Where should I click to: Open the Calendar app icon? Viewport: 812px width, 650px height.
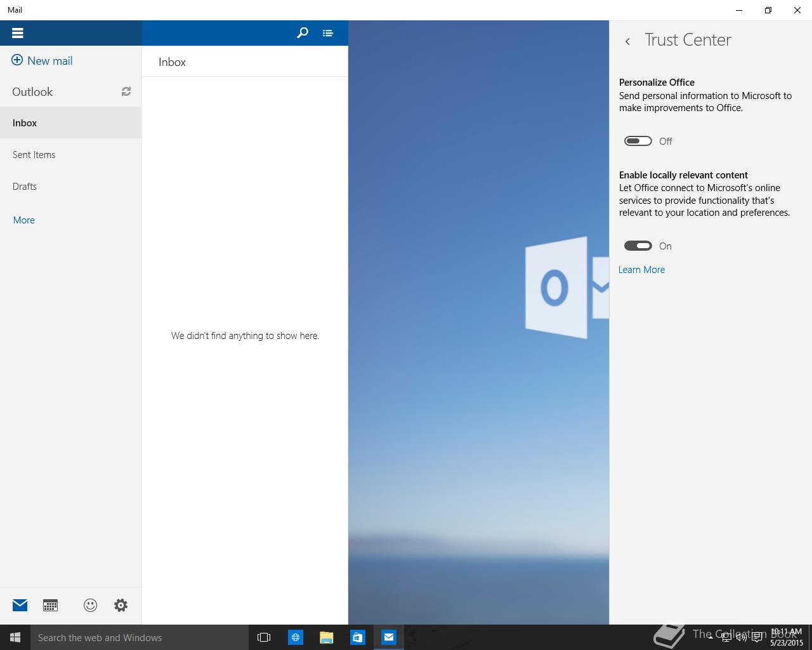(50, 605)
